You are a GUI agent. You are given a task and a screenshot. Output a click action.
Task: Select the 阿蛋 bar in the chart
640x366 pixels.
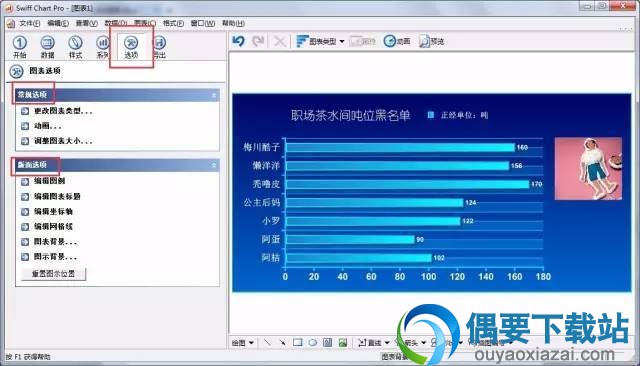pyautogui.click(x=350, y=239)
